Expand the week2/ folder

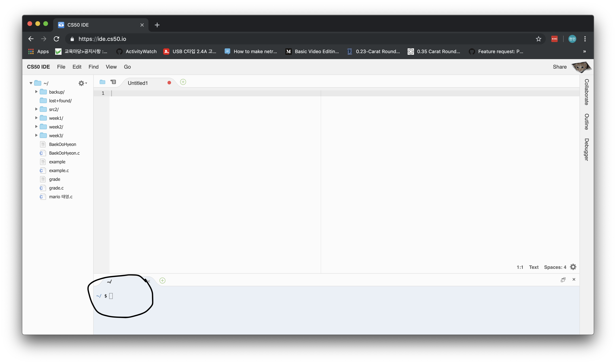pyautogui.click(x=37, y=126)
